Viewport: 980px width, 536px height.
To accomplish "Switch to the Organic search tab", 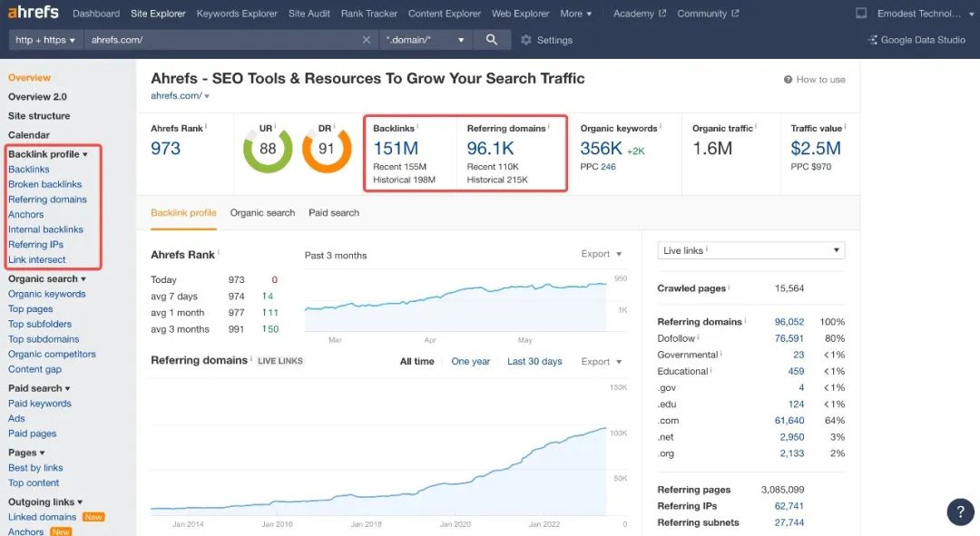I will (262, 213).
